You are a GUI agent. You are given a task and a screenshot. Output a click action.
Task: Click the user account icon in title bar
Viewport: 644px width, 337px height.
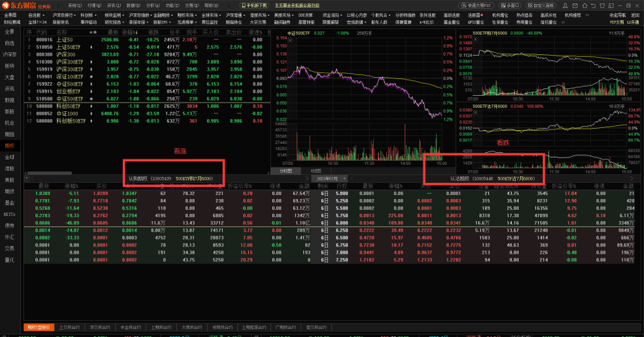pos(565,5)
